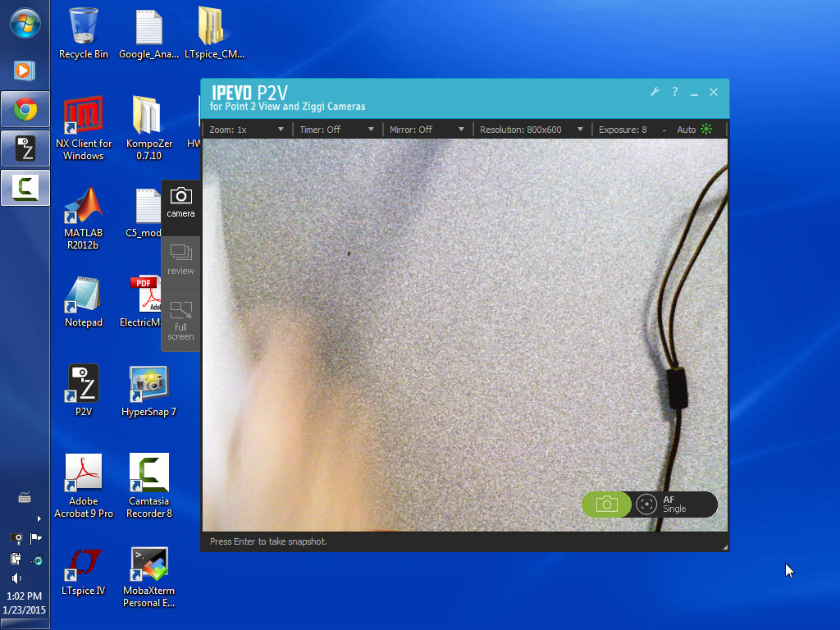Switch to full screen mode
The image size is (840, 630).
tap(180, 321)
